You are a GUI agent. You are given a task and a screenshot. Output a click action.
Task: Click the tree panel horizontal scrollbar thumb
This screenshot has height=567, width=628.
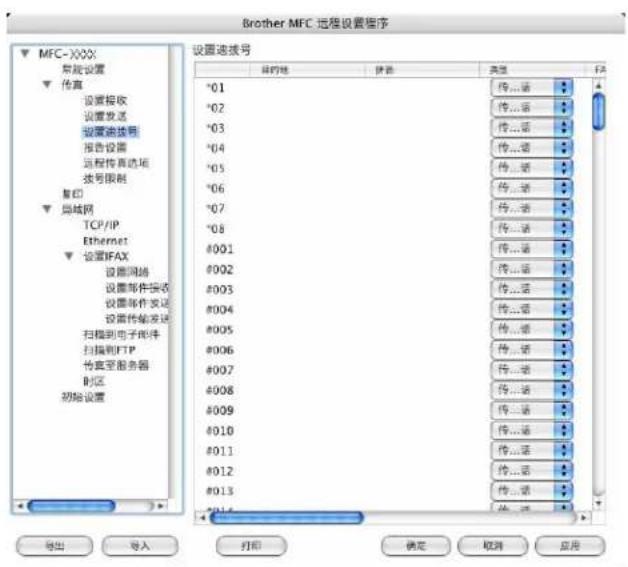click(71, 506)
